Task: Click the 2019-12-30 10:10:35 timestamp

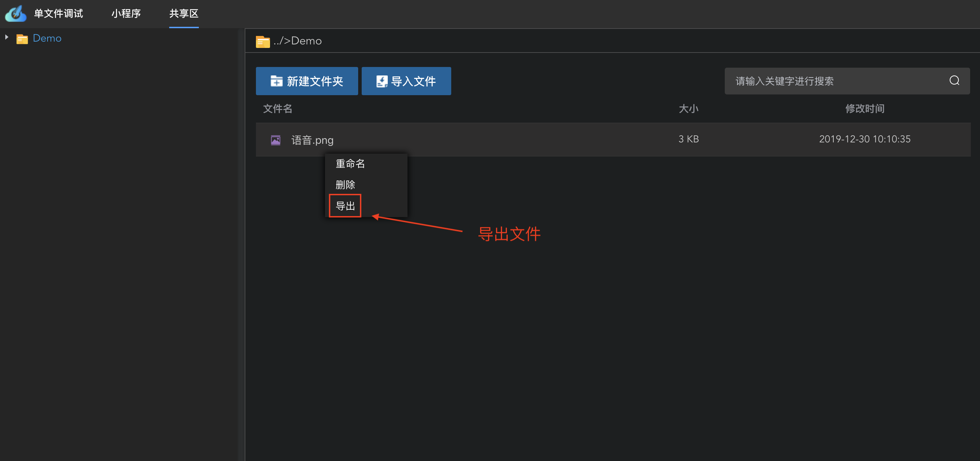Action: (865, 139)
